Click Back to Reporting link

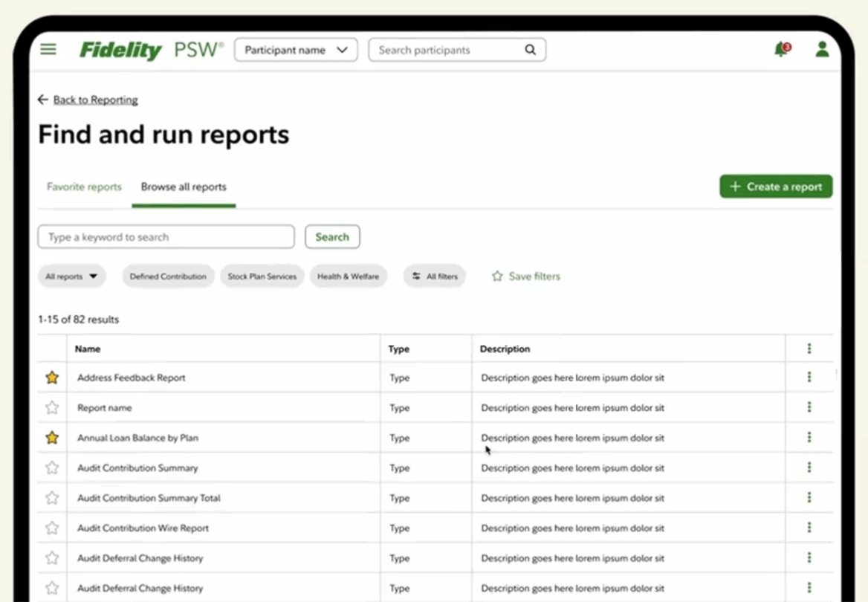click(x=96, y=100)
